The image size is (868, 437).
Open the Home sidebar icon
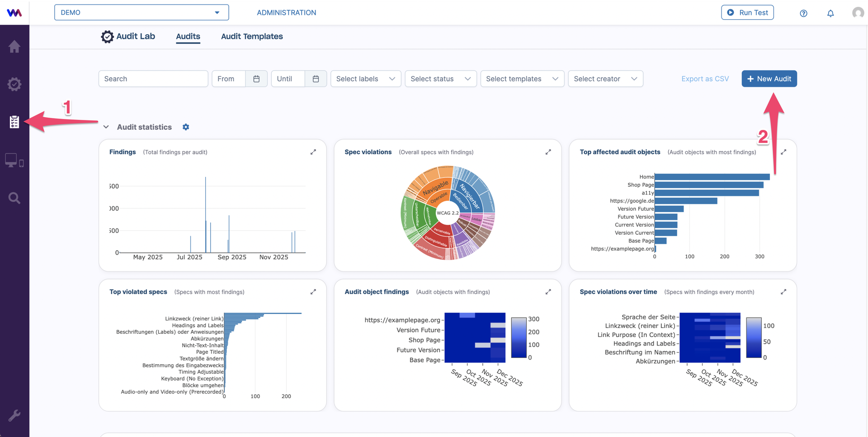tap(14, 47)
